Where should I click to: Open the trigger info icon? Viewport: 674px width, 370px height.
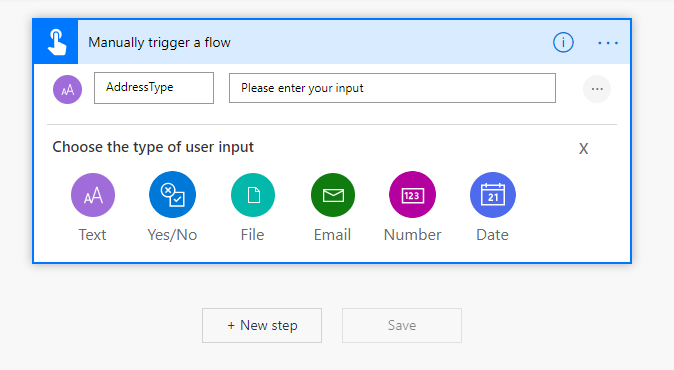coord(563,43)
